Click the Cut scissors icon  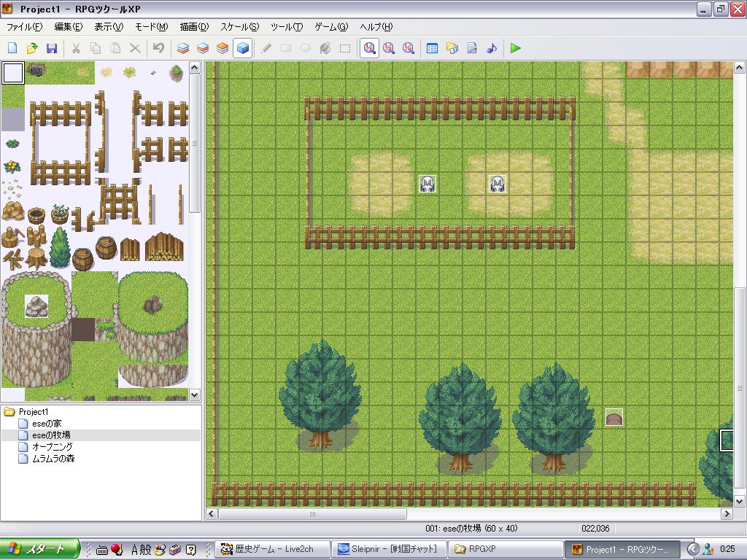point(76,48)
